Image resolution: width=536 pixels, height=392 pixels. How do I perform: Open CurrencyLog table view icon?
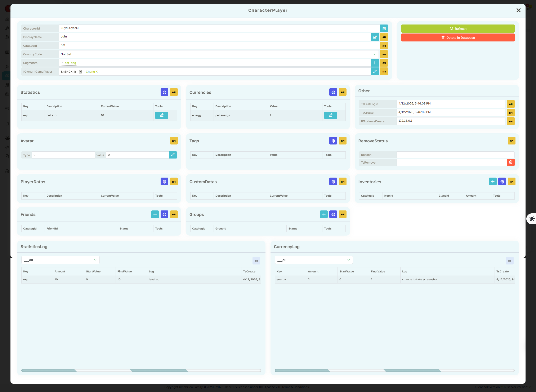tap(509, 260)
